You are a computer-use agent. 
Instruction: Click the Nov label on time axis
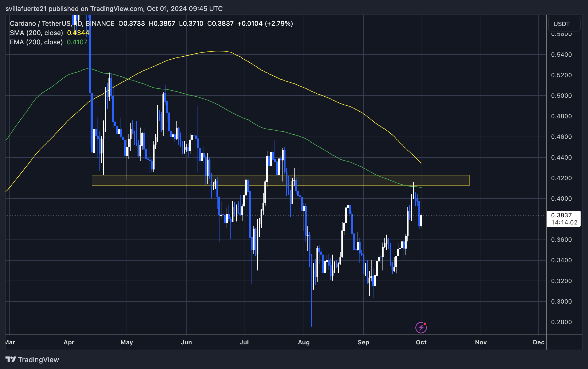tap(481, 342)
